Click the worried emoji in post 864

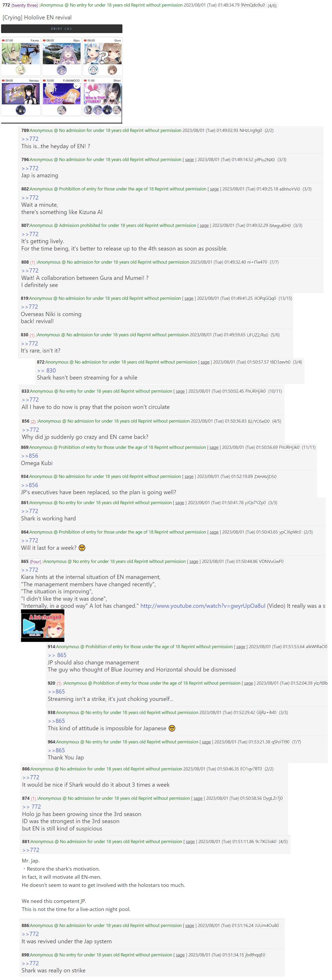tap(82, 548)
